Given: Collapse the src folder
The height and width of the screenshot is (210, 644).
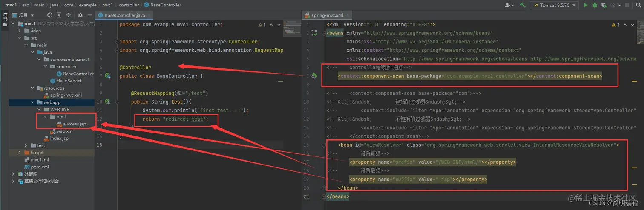Looking at the screenshot, I should click(20, 38).
